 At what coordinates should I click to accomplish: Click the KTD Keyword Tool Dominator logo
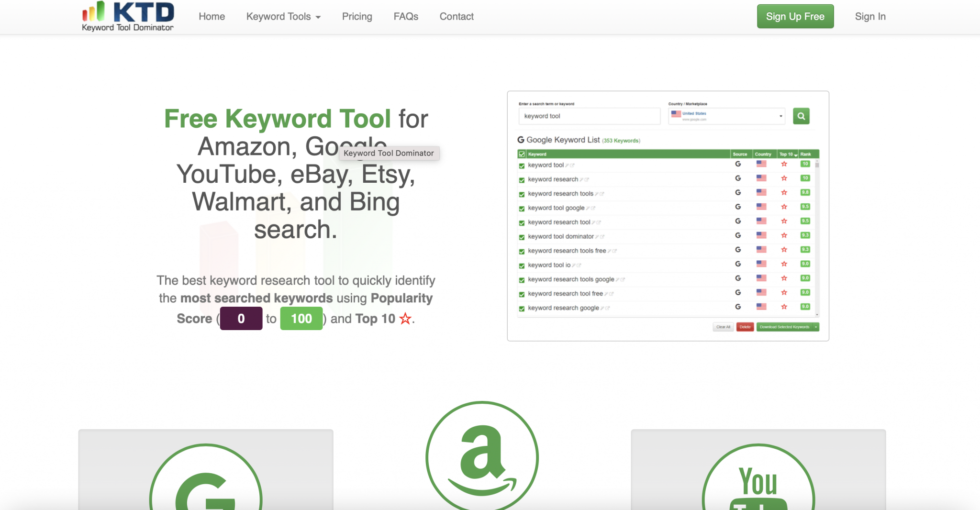(127, 16)
